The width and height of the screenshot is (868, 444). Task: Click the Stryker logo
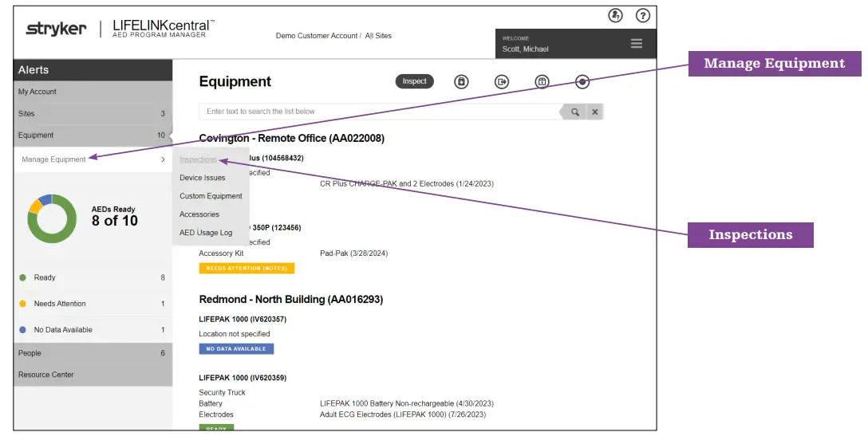tap(56, 29)
